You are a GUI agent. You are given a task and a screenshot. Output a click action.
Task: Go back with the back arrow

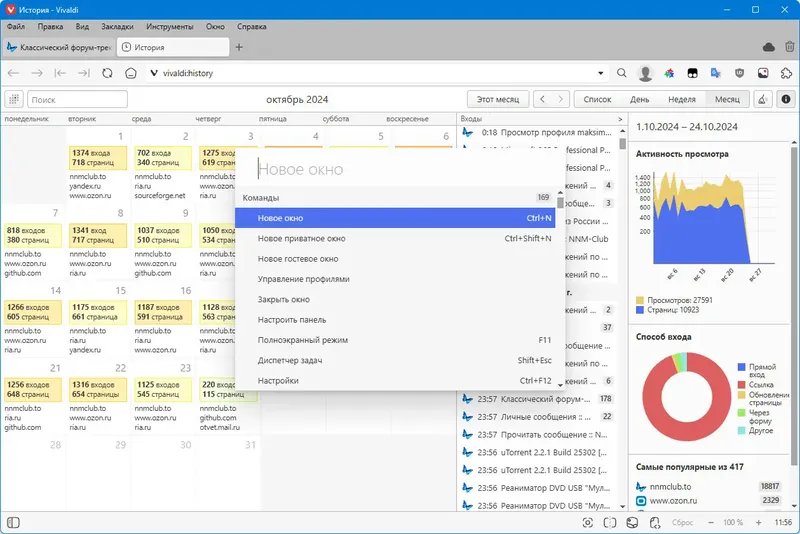coord(13,73)
